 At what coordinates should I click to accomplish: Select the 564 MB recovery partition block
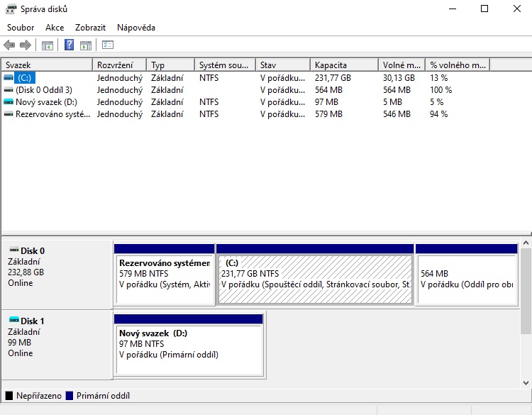(x=466, y=280)
